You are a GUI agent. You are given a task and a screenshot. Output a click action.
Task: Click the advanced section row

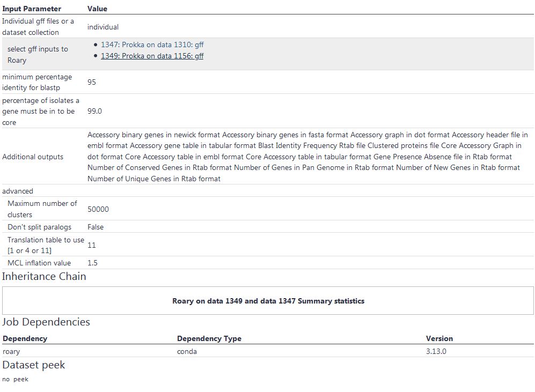click(x=18, y=191)
